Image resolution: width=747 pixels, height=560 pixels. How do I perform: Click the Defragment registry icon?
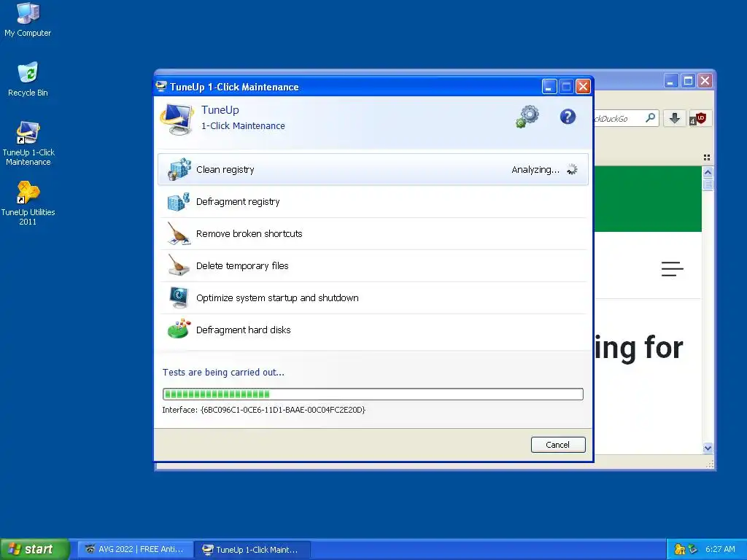[x=179, y=202]
